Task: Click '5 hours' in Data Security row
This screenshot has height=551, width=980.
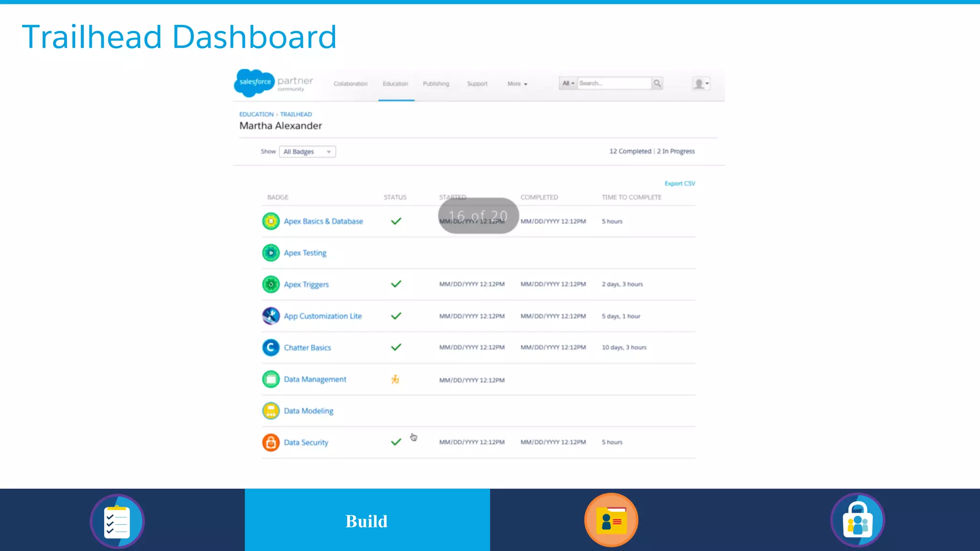Action: coord(612,442)
